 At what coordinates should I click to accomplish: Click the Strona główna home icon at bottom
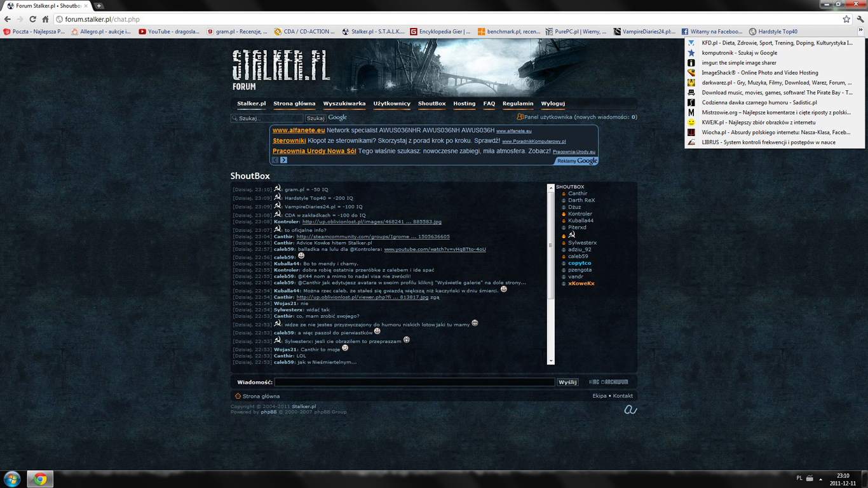[x=238, y=396]
